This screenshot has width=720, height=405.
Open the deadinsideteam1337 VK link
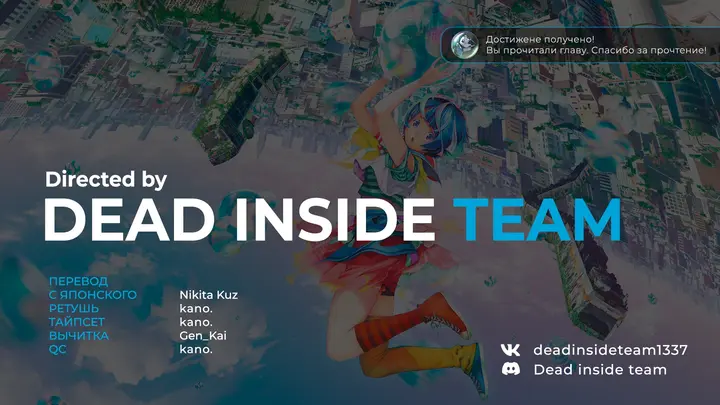(610, 350)
